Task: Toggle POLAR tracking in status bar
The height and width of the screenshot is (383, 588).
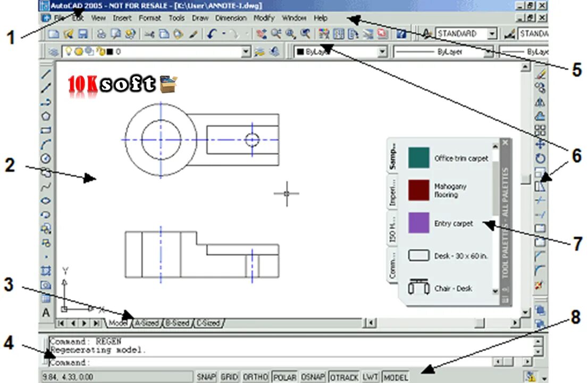Action: click(284, 377)
